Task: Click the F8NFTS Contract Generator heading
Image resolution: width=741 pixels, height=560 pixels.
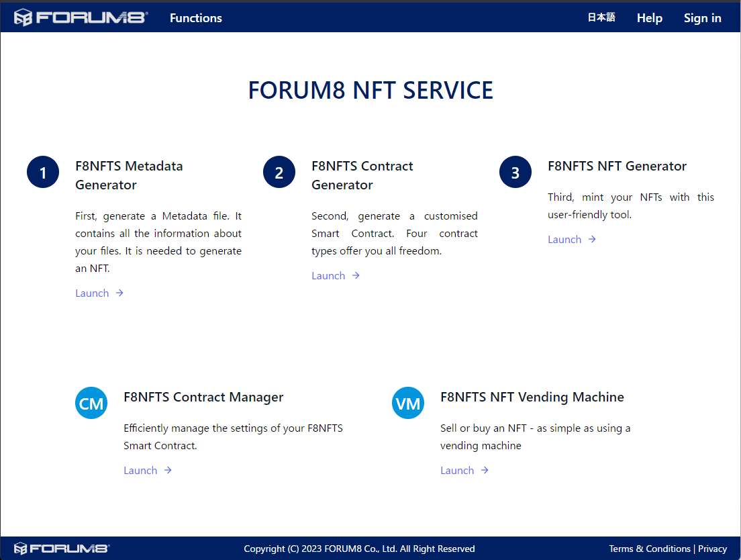Action: coord(362,175)
